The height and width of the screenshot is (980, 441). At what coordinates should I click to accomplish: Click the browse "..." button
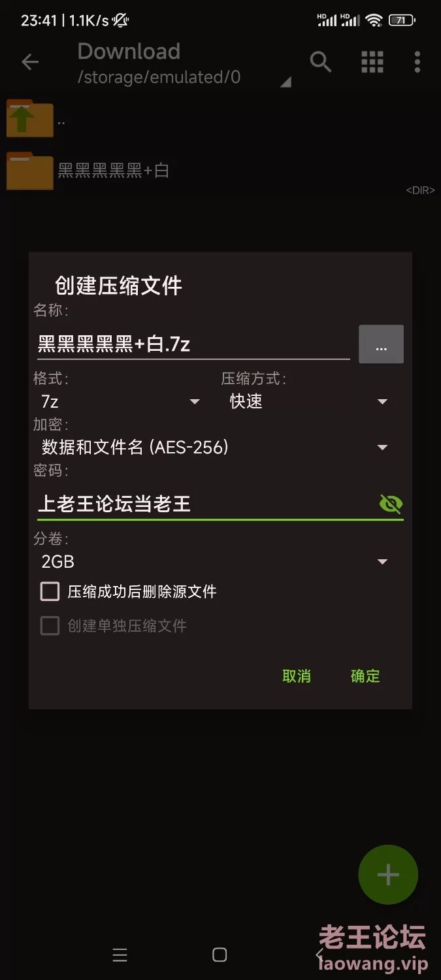[x=381, y=344]
